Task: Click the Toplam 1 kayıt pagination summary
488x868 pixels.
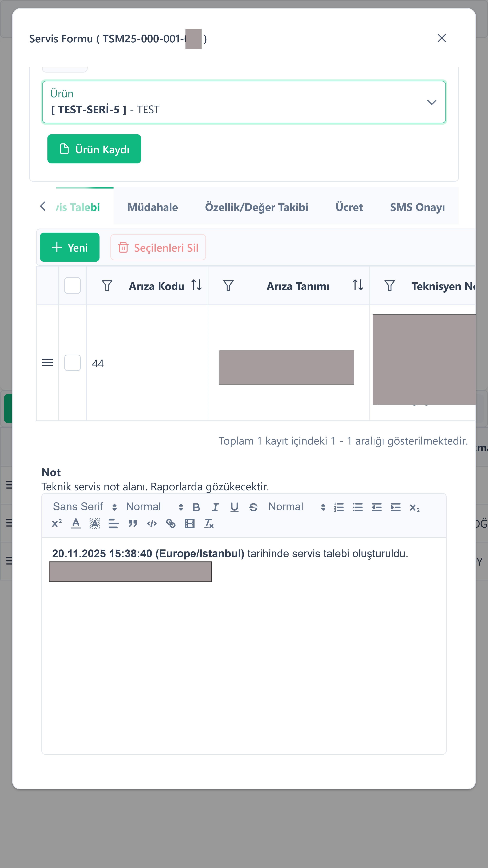Action: click(x=343, y=441)
